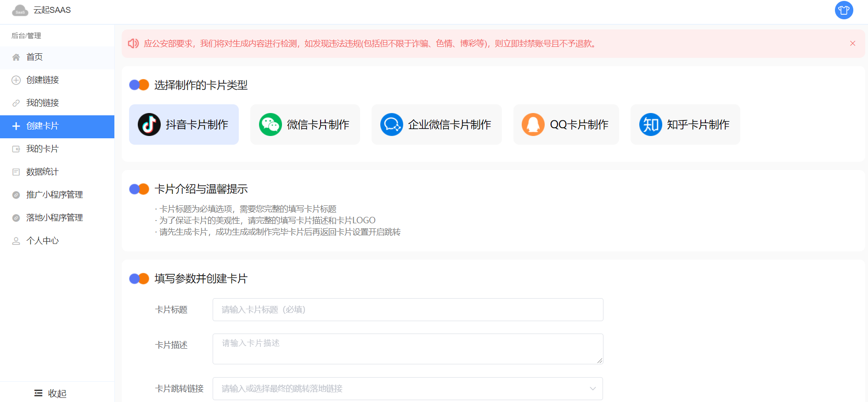Click the green WeChat logo icon

click(271, 125)
